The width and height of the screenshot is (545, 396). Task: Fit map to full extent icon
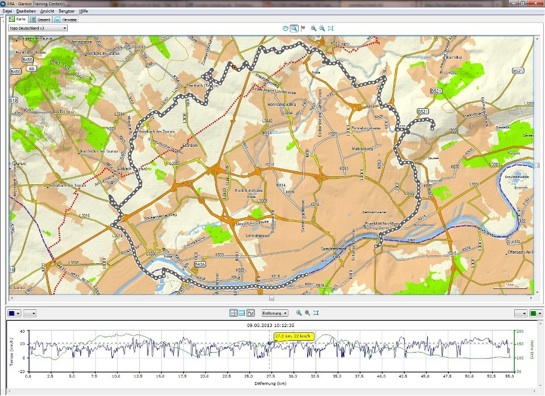[331, 29]
